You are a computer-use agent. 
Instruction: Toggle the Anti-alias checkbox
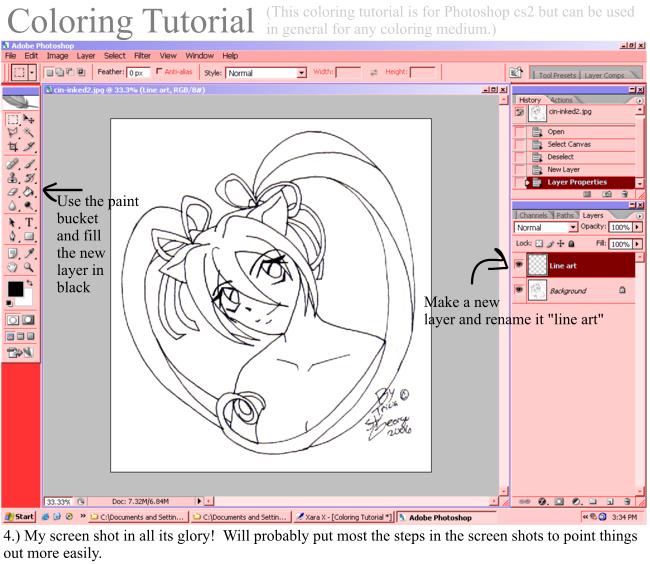pyautogui.click(x=159, y=72)
